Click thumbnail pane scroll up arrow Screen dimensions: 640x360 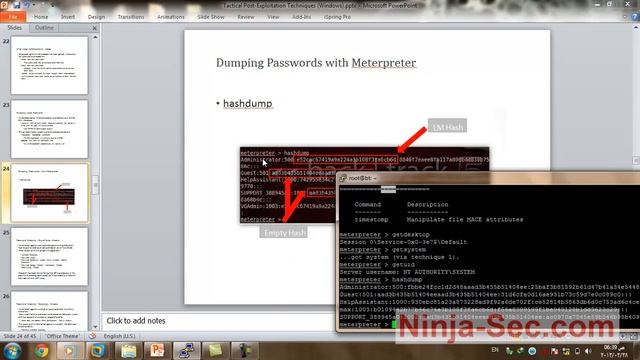(96, 37)
